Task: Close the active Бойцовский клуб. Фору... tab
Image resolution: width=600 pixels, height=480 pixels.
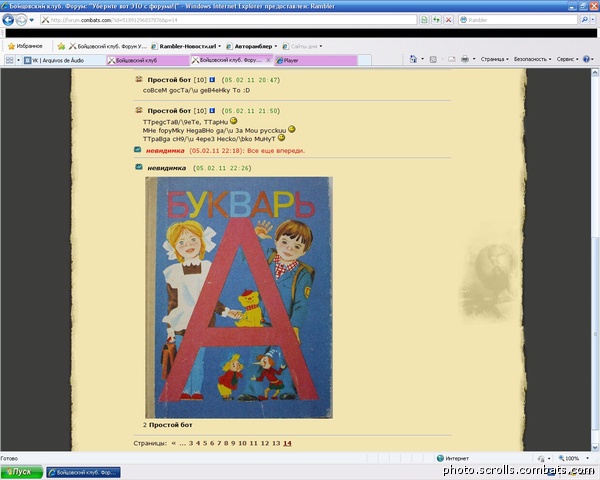Action: coord(268,60)
